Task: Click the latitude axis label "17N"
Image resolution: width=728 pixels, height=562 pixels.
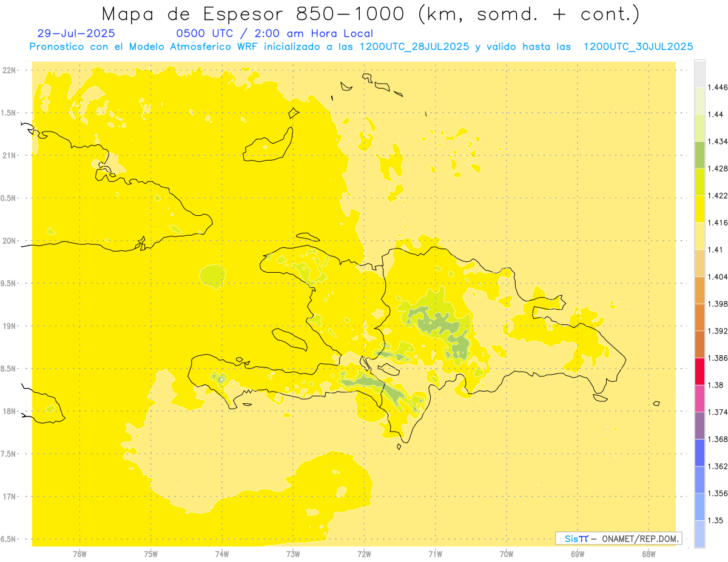Action: 10,496
